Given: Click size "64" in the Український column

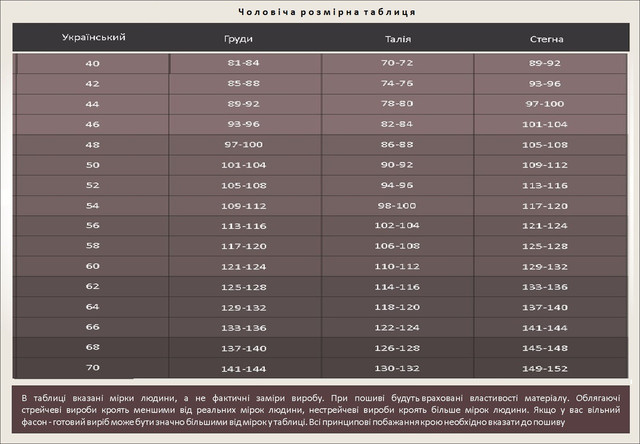Looking at the screenshot, I should coord(93,306).
